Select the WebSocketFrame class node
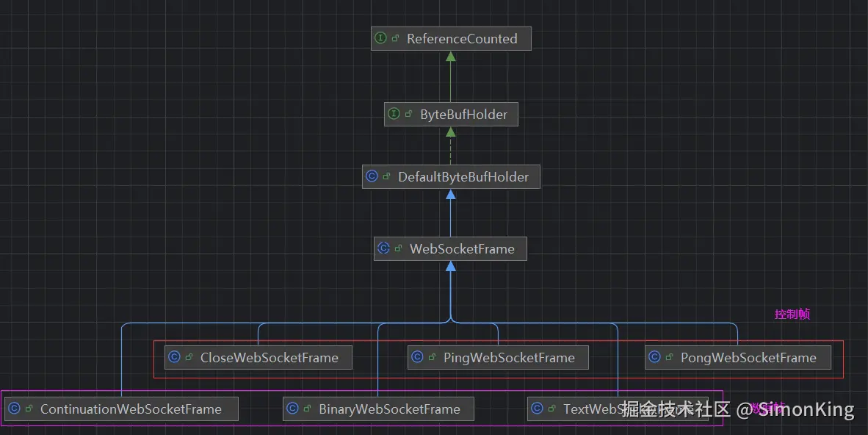 [451, 249]
